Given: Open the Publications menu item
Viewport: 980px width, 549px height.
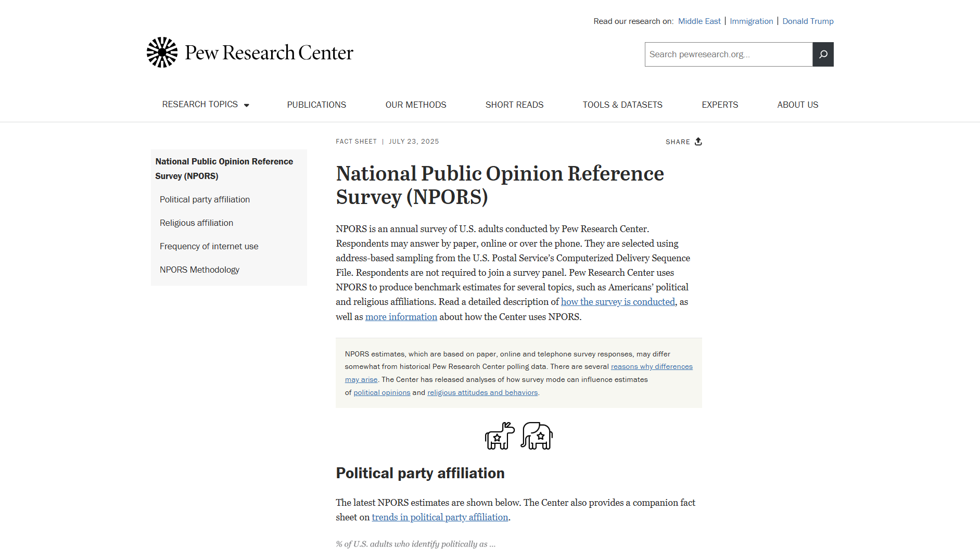Looking at the screenshot, I should click(x=316, y=105).
